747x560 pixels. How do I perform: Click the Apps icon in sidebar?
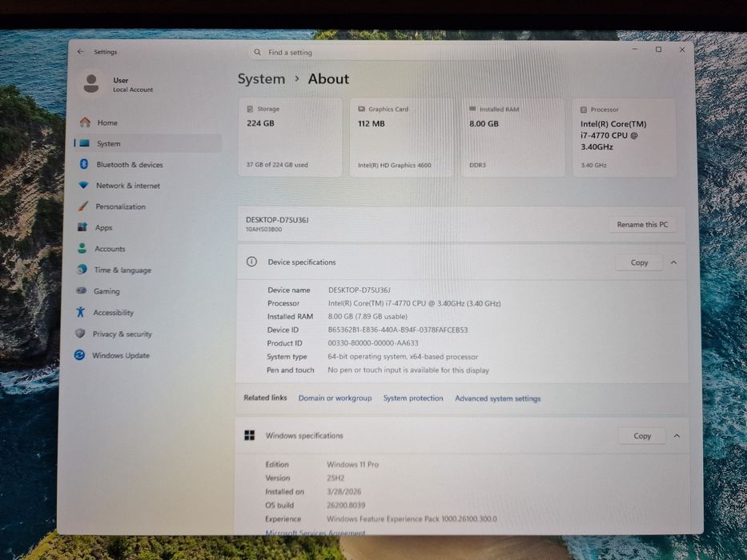point(82,227)
